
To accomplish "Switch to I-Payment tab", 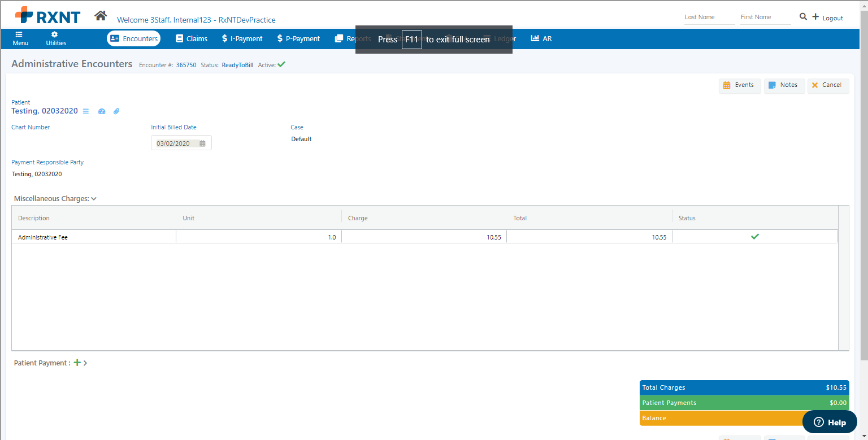I will point(242,38).
